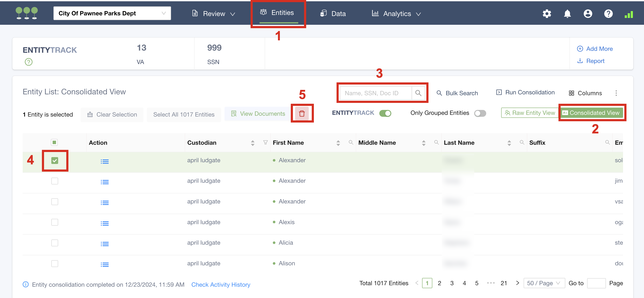Open the settings gear icon
The width and height of the screenshot is (644, 298).
[x=547, y=13]
